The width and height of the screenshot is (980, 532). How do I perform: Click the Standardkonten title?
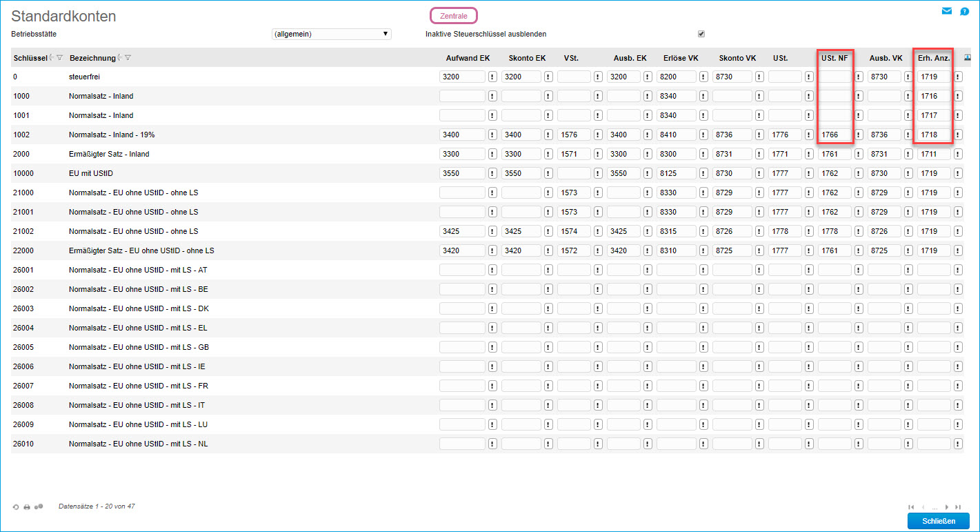click(x=63, y=16)
